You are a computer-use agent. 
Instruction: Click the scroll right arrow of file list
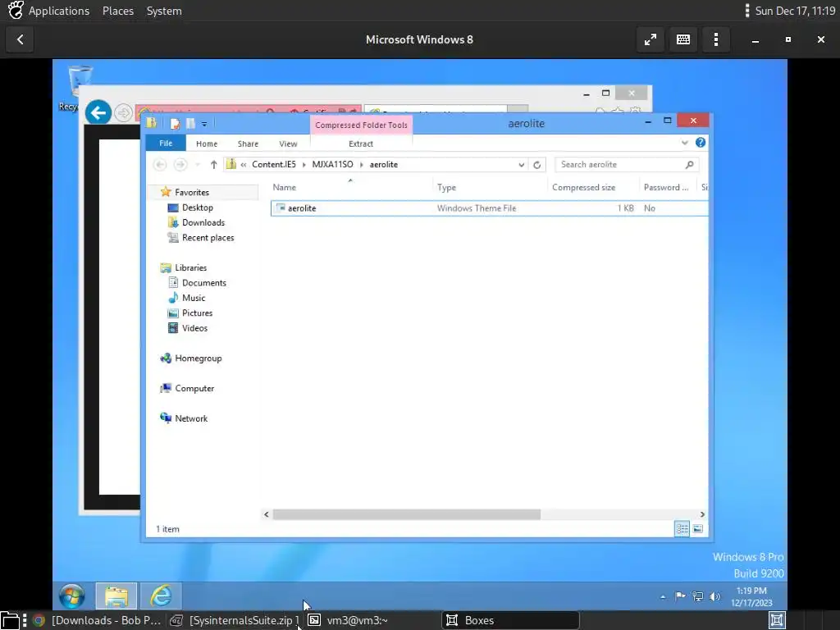coord(702,514)
